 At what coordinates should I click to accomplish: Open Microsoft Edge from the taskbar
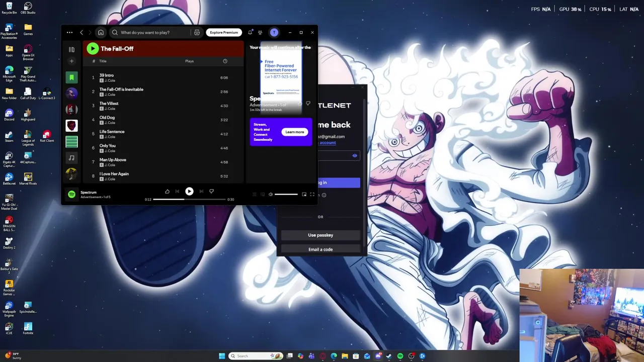tap(334, 356)
